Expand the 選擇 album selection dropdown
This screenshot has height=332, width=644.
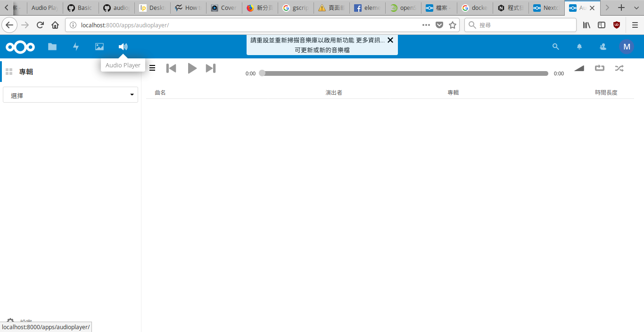click(x=70, y=95)
